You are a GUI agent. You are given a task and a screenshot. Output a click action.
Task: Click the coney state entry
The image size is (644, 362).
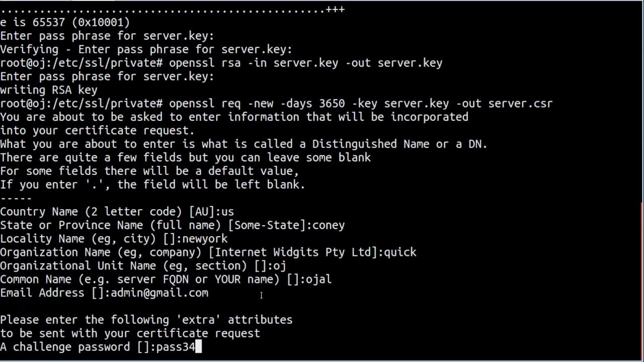point(328,225)
